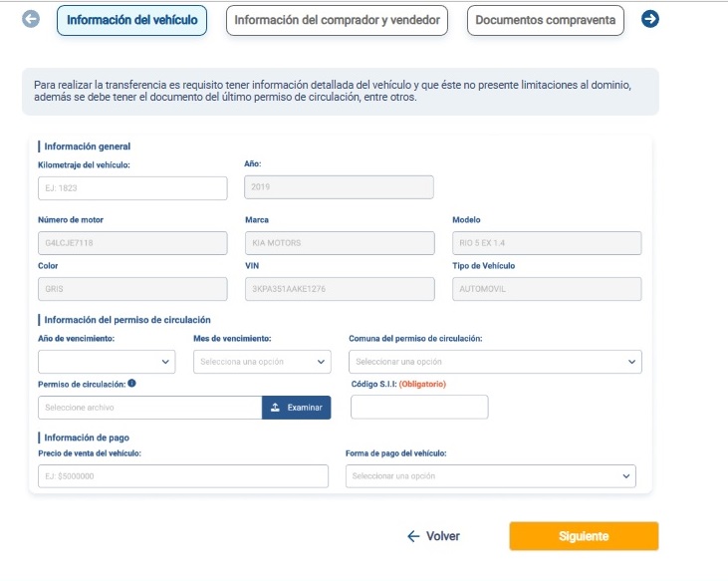Go to Documentos compraventa tab

546,21
